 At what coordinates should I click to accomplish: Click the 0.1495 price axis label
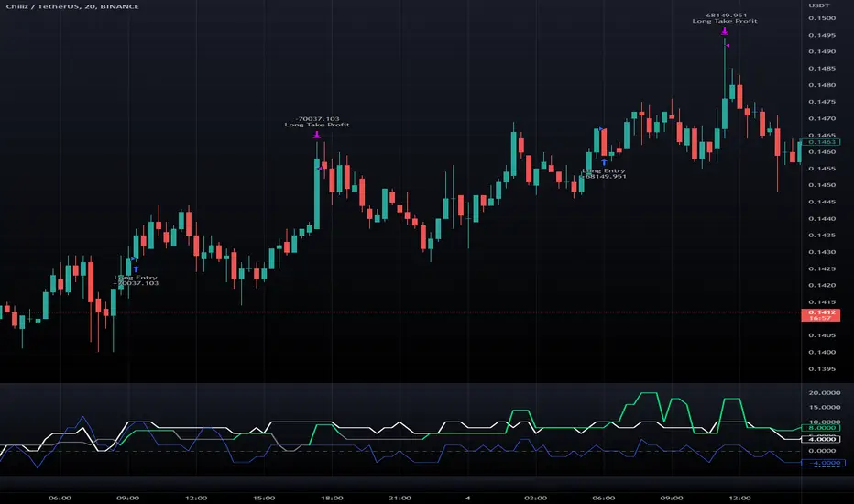(822, 35)
